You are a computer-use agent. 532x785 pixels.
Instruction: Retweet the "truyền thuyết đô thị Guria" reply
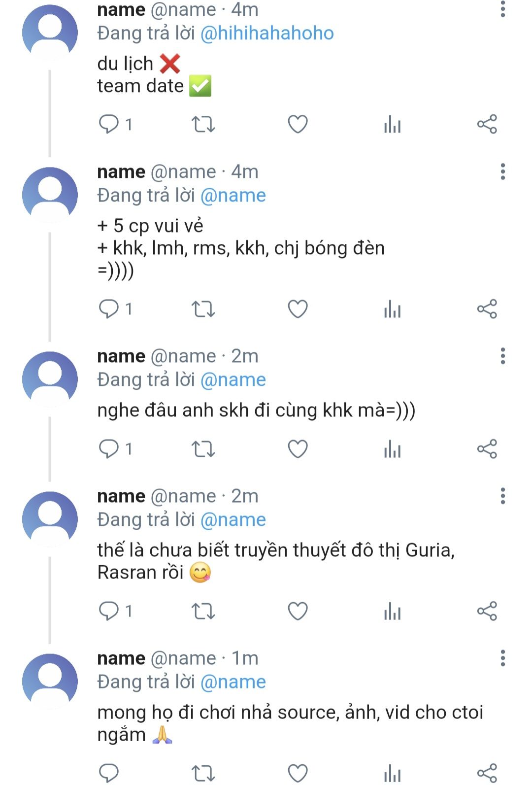203,611
